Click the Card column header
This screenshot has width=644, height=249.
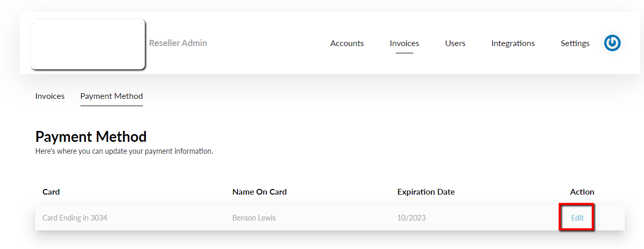click(51, 192)
